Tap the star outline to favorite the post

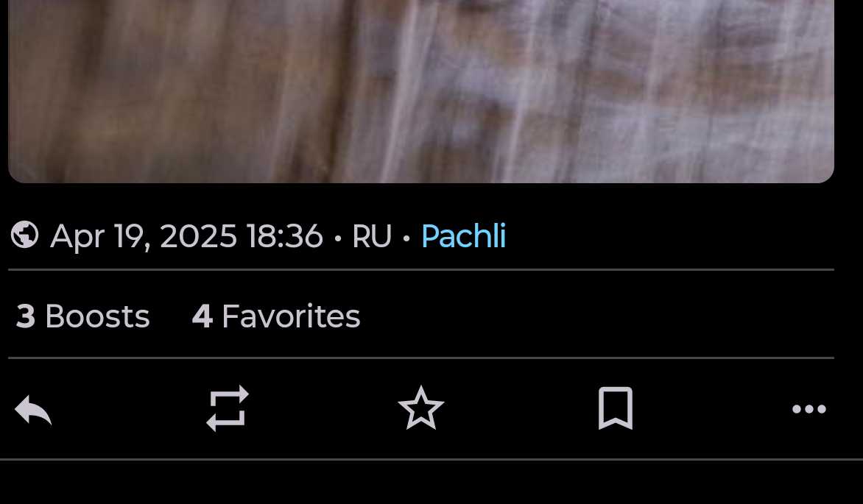coord(421,408)
